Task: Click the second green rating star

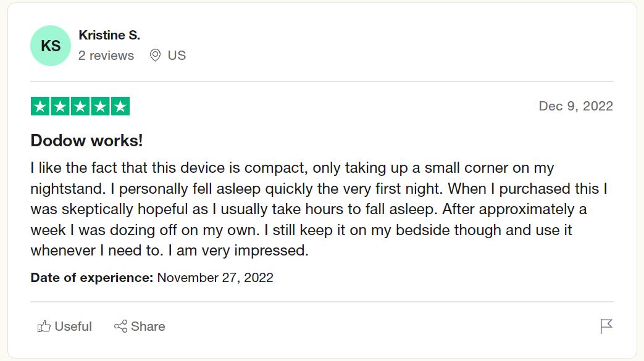Action: 61,107
